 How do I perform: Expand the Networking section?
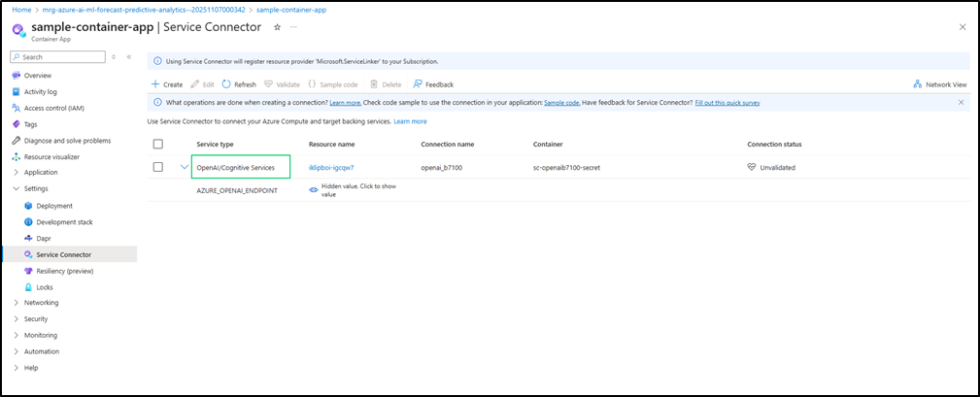41,303
